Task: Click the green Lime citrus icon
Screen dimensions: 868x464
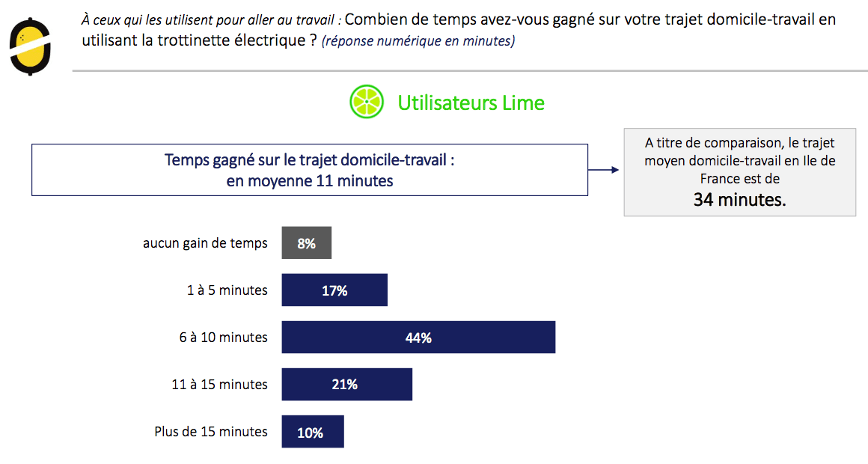Action: click(x=367, y=102)
